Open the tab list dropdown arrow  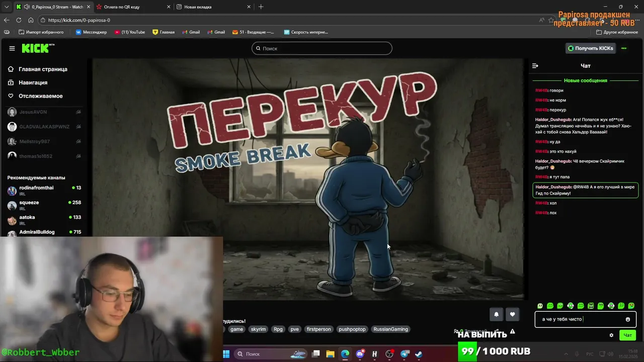(x=6, y=7)
